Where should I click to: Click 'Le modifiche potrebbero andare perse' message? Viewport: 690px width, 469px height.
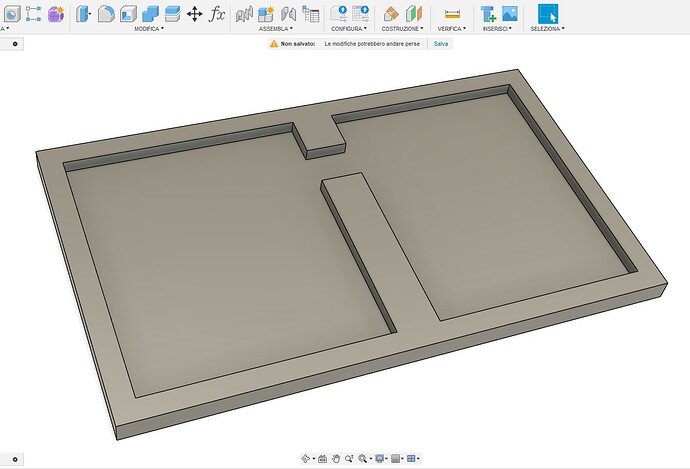[372, 44]
